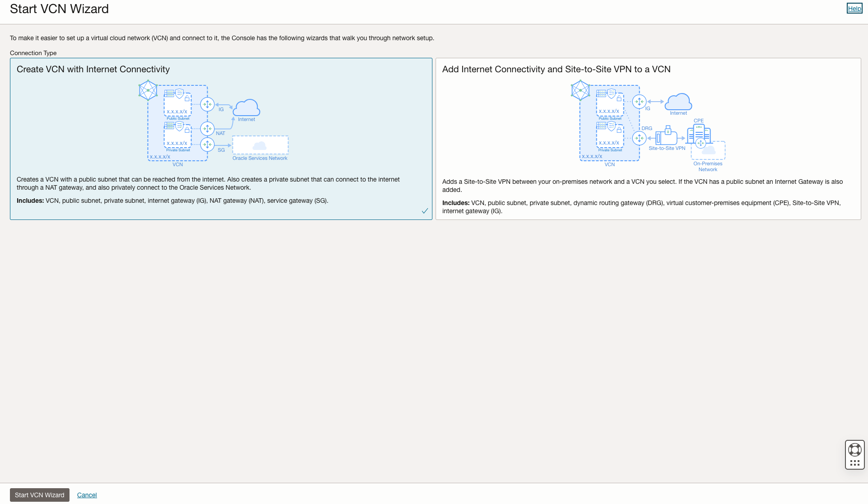Screen dimensions: 868x504
Task: Click the Internet cloud icon in the left diagram
Action: pos(246,108)
